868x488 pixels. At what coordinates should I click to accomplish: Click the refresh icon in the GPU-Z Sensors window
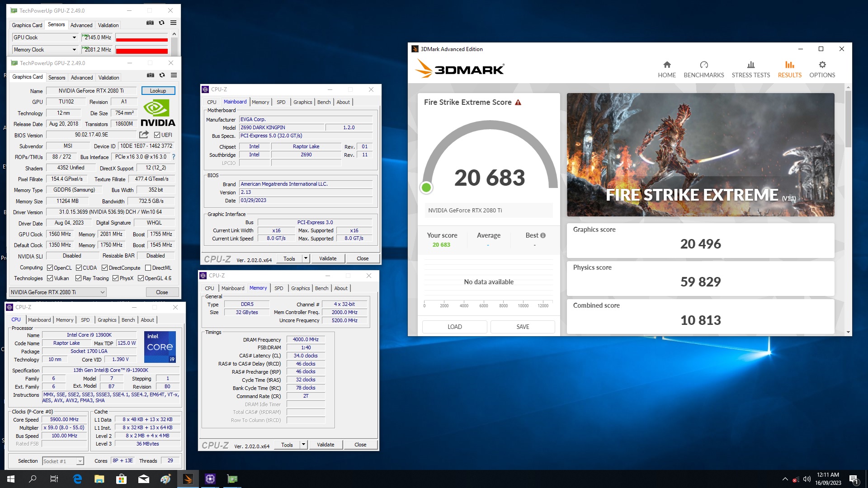[161, 23]
